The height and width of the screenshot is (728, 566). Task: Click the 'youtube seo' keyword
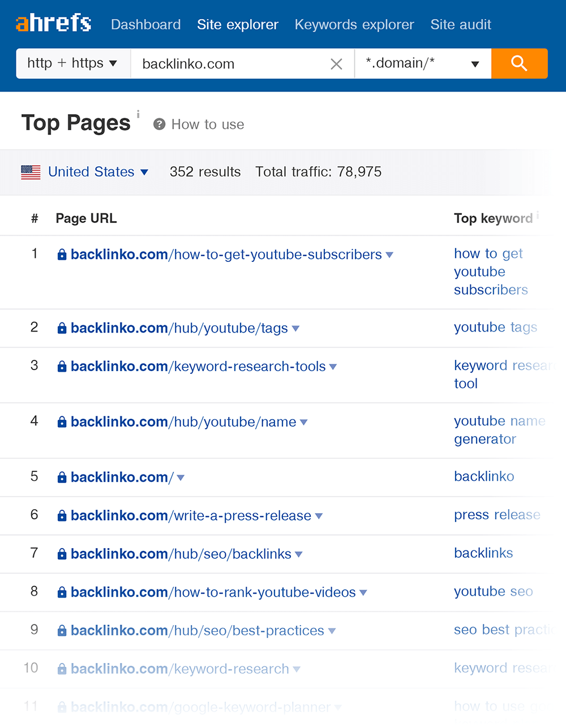tap(494, 592)
